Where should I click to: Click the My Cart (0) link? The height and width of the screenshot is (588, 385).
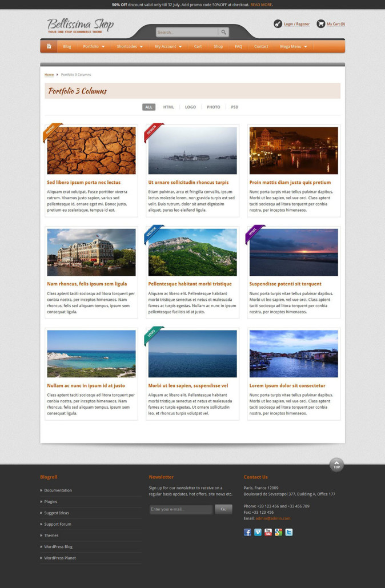click(336, 24)
